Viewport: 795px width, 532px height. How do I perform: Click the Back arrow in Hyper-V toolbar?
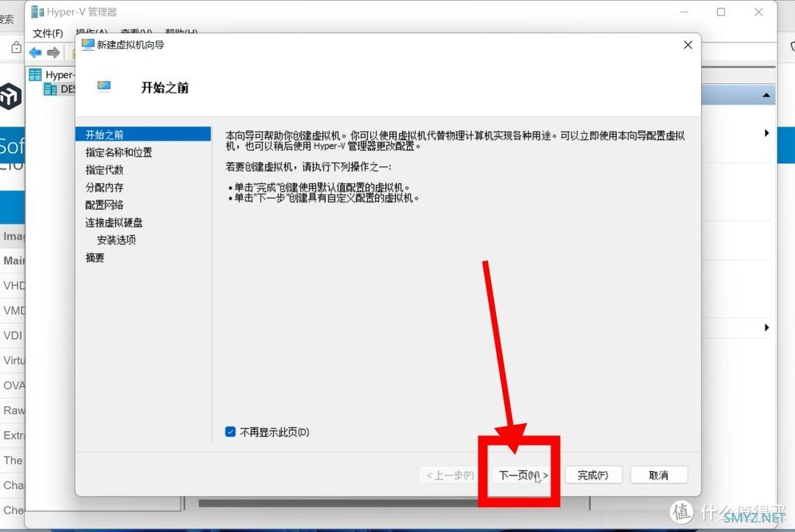pyautogui.click(x=35, y=52)
